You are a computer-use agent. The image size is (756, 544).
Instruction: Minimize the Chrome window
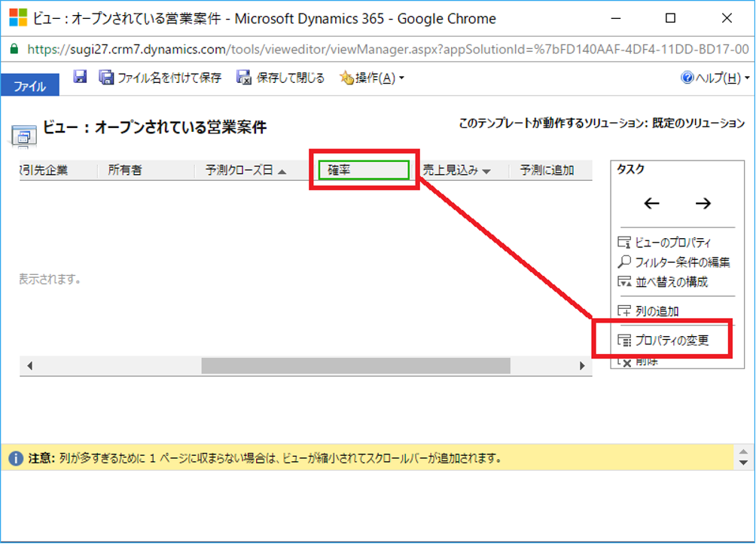(x=616, y=18)
